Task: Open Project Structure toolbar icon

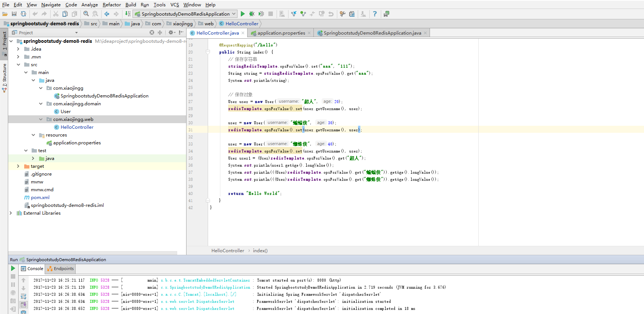Action: point(352,14)
